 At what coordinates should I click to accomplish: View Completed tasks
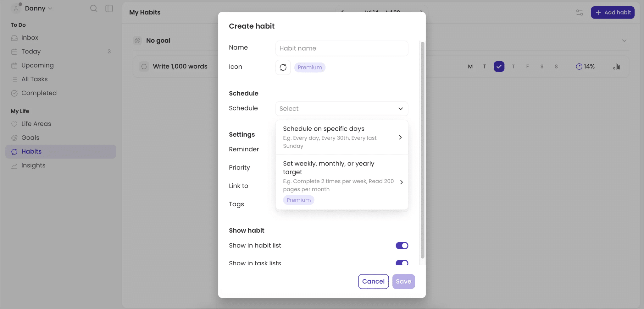[x=39, y=93]
